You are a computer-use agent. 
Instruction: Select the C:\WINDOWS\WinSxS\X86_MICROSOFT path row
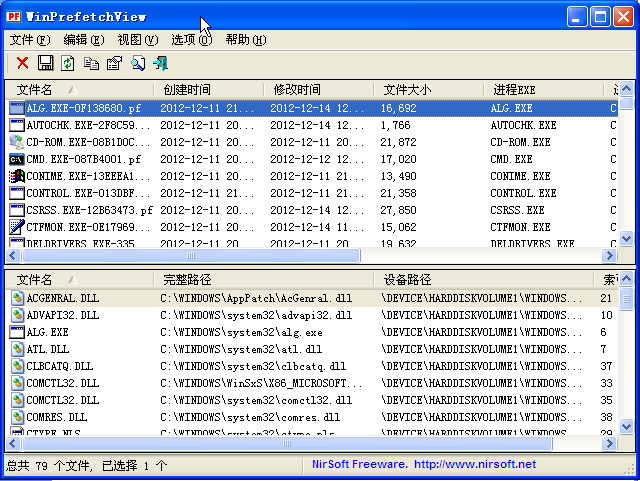point(313,383)
